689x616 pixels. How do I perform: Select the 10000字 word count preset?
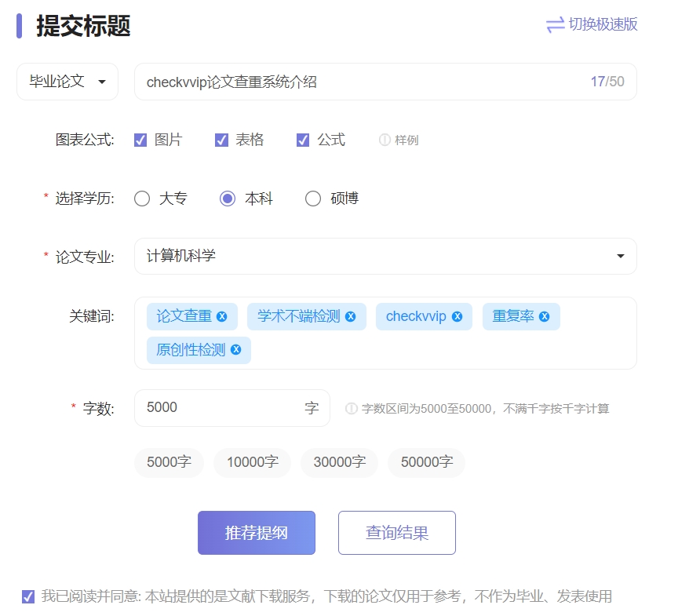(252, 462)
